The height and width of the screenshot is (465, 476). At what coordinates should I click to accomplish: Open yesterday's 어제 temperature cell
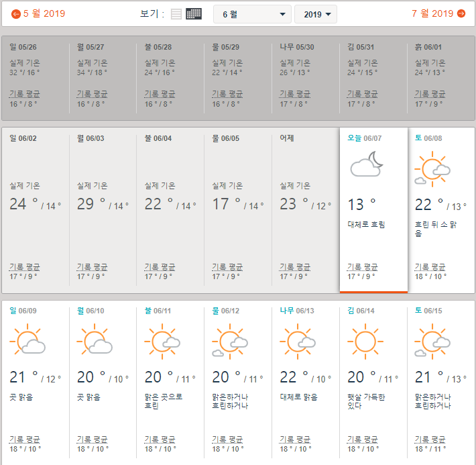tap(306, 208)
